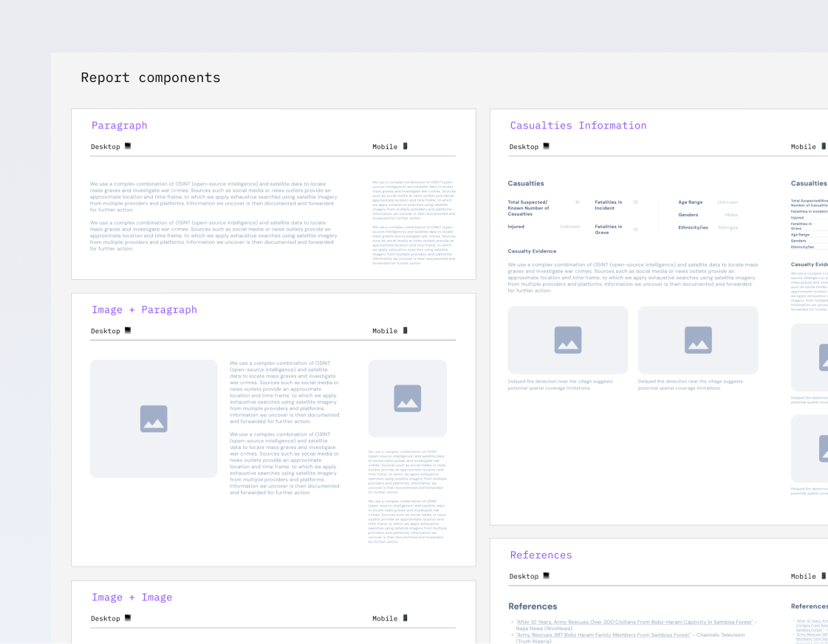Select the 'Image + Paragraph' section heading
828x644 pixels.
coord(144,310)
